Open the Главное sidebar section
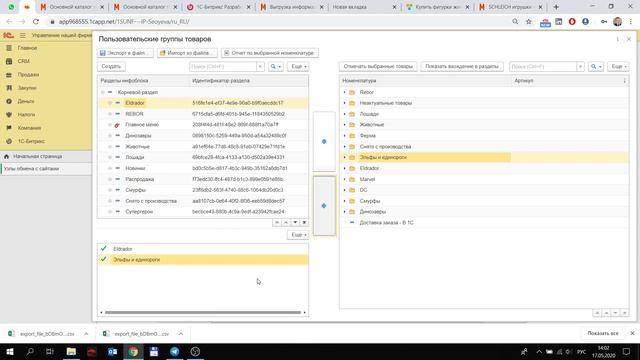 point(27,48)
